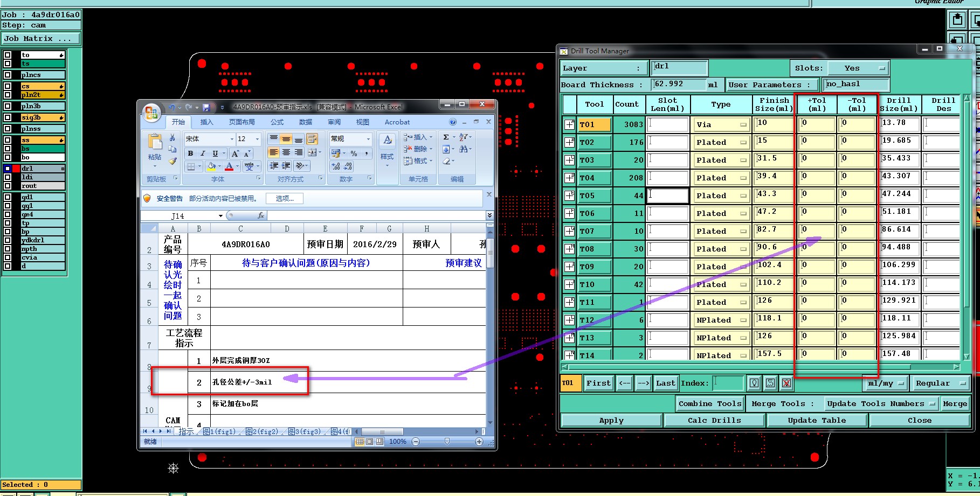Image resolution: width=980 pixels, height=496 pixels.
Task: Click the lightbulb icon beside the Index field
Action: click(x=754, y=383)
